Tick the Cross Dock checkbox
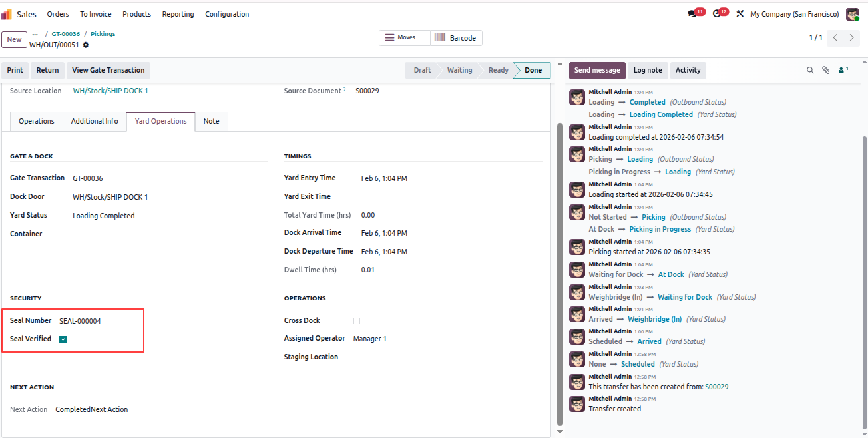The width and height of the screenshot is (868, 438). [357, 321]
